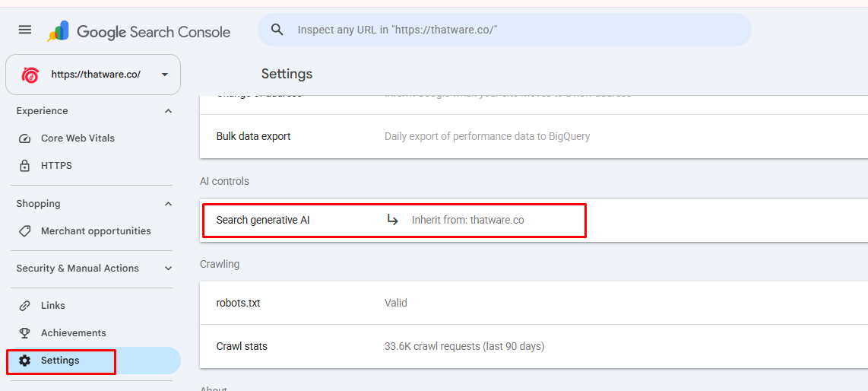Expand the Security & Manual Actions chevron
Image resolution: width=868 pixels, height=391 pixels.
click(168, 269)
